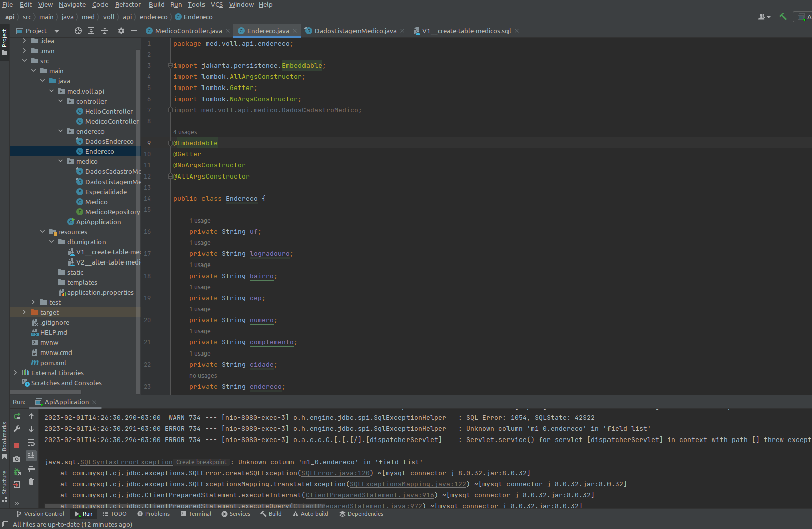Open the SQLSyntaxErrorException link in console
This screenshot has height=529, width=812.
[126, 462]
